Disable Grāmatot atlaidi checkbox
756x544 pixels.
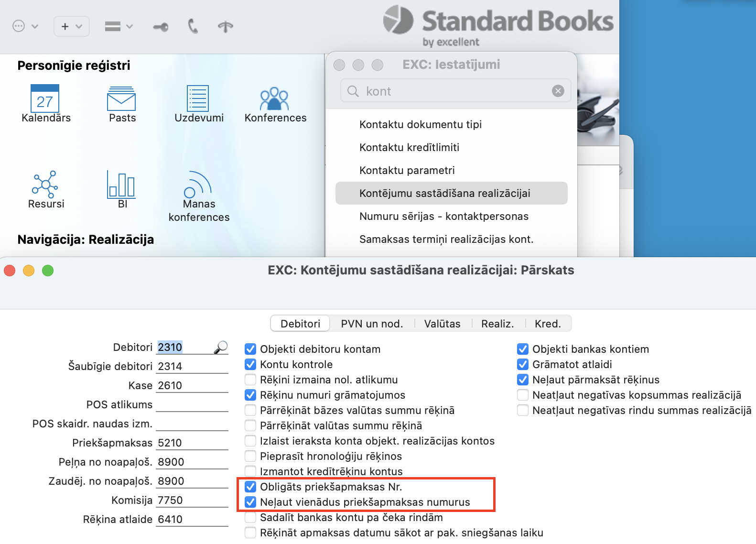pos(523,364)
